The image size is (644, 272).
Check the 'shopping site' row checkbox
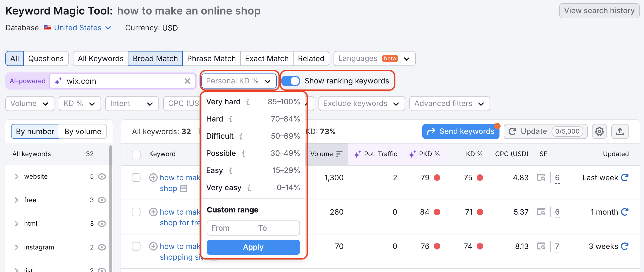click(x=136, y=246)
